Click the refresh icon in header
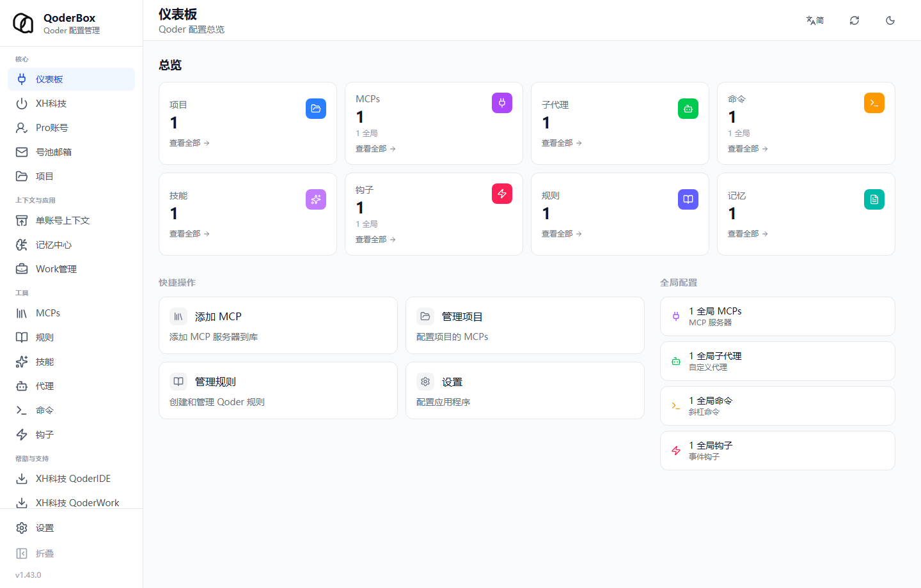The width and height of the screenshot is (921, 588). (854, 20)
